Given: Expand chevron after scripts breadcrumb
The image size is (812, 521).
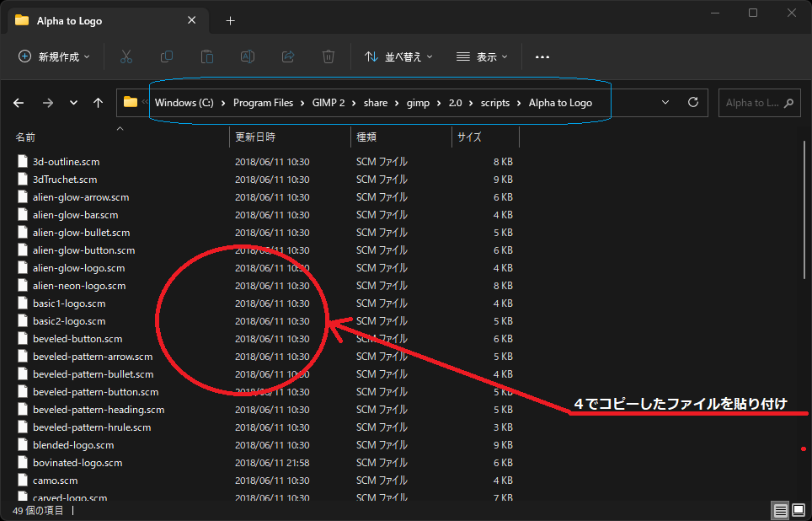Looking at the screenshot, I should coord(520,103).
